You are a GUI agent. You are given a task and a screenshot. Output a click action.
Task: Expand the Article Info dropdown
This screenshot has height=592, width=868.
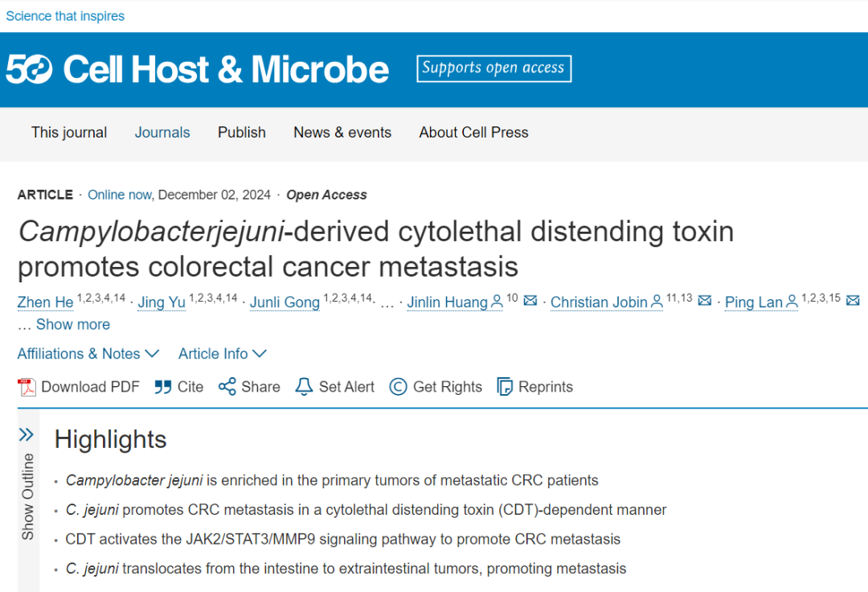coord(223,354)
